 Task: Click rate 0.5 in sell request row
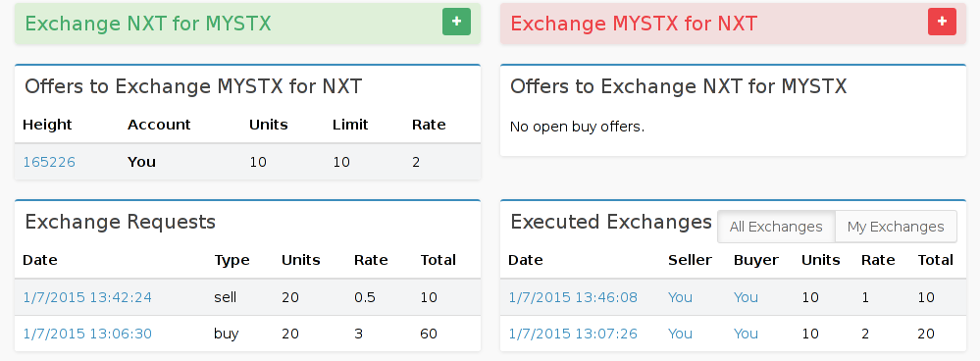[364, 297]
